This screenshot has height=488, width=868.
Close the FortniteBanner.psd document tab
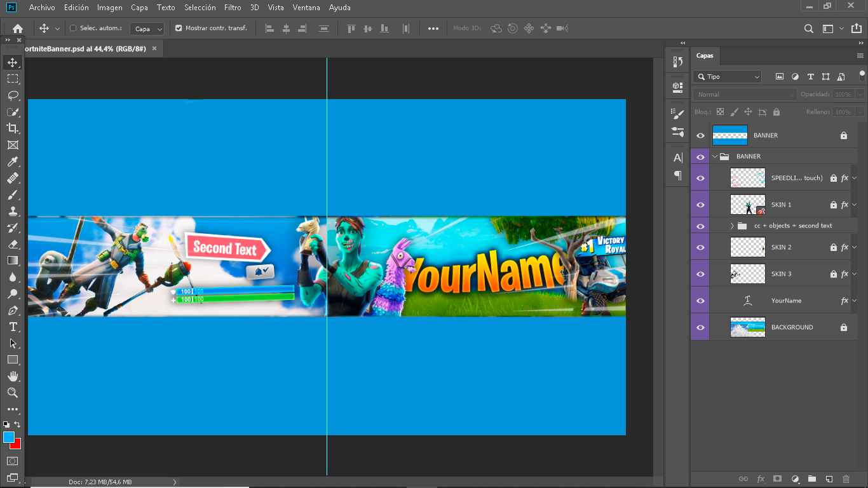[x=154, y=48]
